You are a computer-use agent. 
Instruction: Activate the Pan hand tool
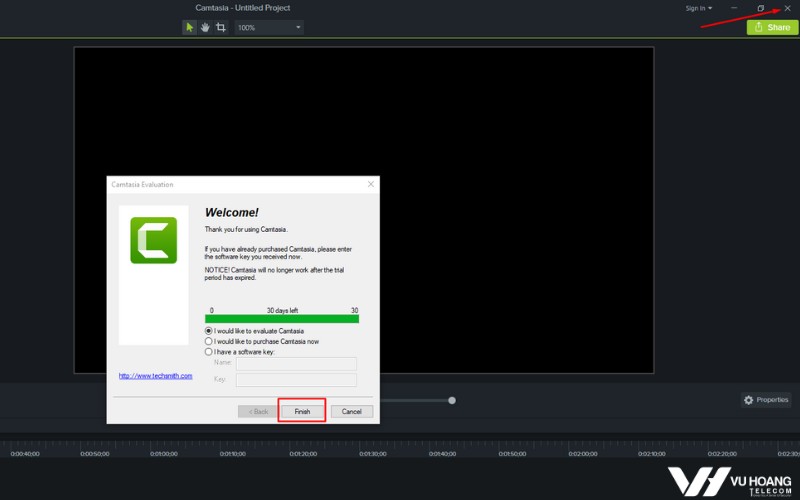tap(205, 28)
